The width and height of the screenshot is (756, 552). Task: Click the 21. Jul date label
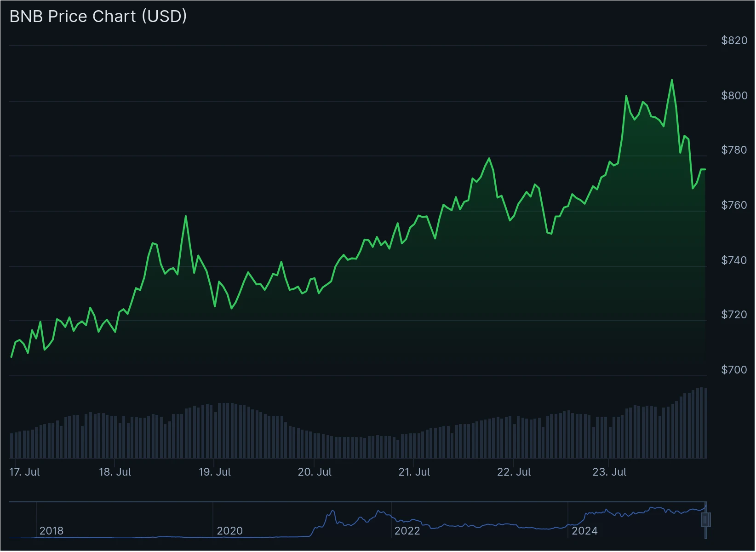pyautogui.click(x=414, y=472)
